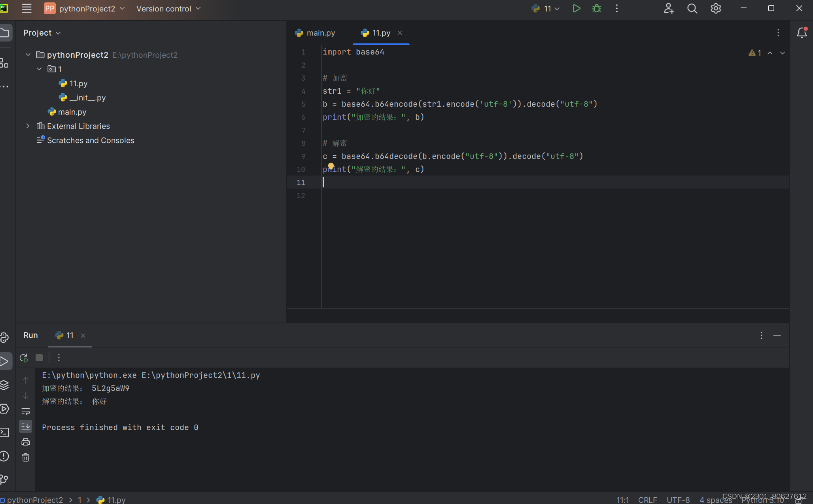Click CRLF line separator in status bar
Viewport: 813px width, 504px height.
point(647,500)
